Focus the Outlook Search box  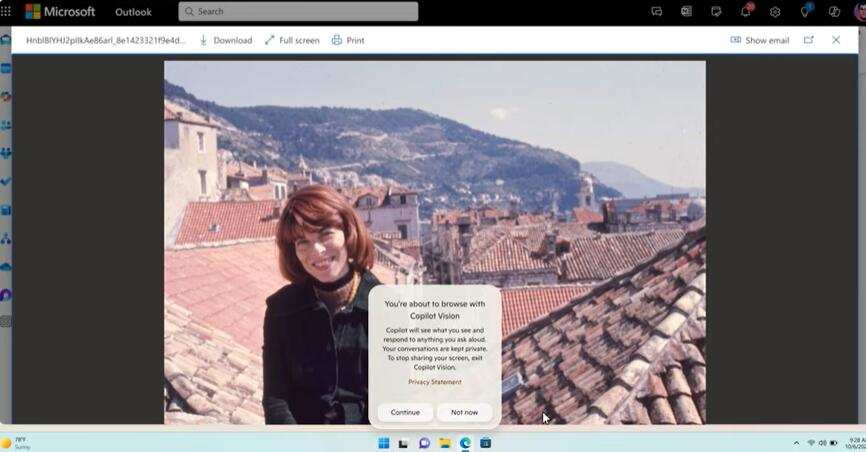pos(298,11)
